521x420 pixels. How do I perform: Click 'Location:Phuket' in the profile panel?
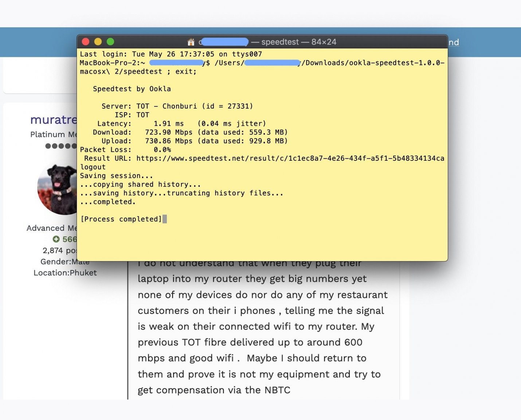pos(65,273)
